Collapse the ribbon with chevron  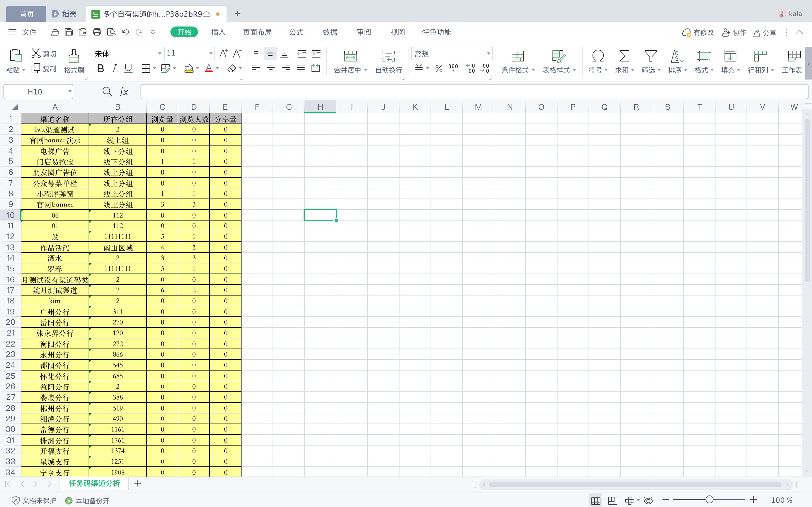pyautogui.click(x=799, y=32)
